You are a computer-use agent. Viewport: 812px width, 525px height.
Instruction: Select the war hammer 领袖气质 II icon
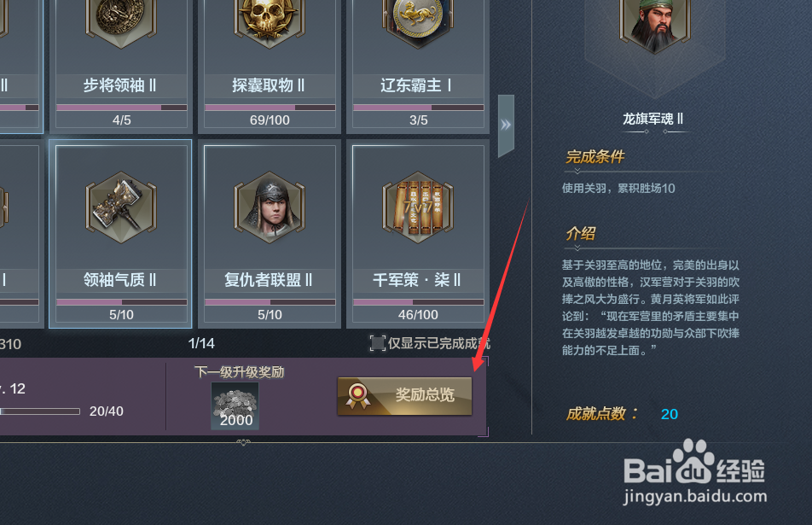point(120,207)
